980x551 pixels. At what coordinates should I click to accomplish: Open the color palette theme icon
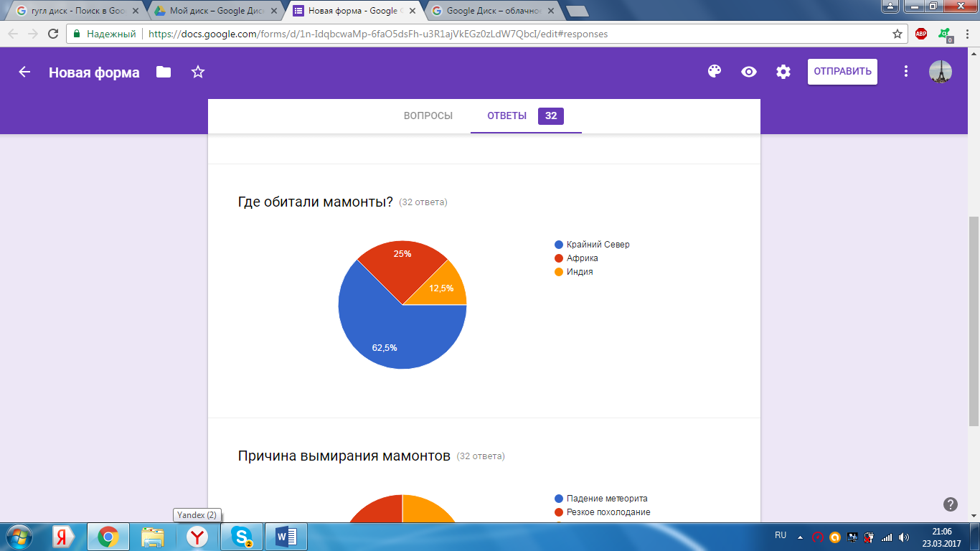point(714,72)
